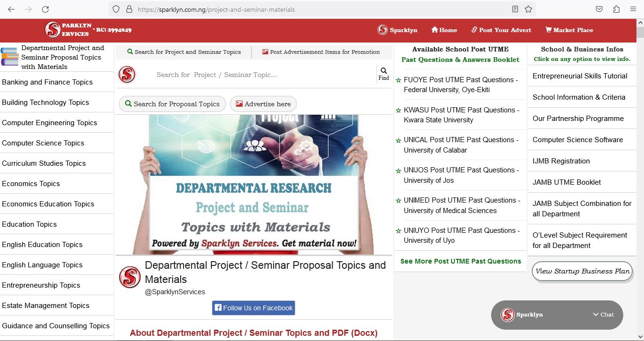
Task: Open Entrepreneurial Skills Tutorial link
Action: (x=580, y=76)
